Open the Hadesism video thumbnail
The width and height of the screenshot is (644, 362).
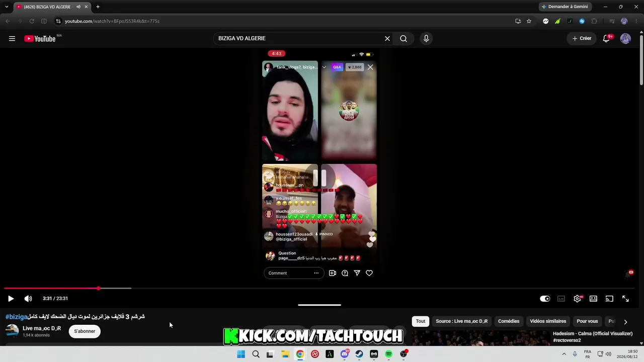tap(480, 338)
